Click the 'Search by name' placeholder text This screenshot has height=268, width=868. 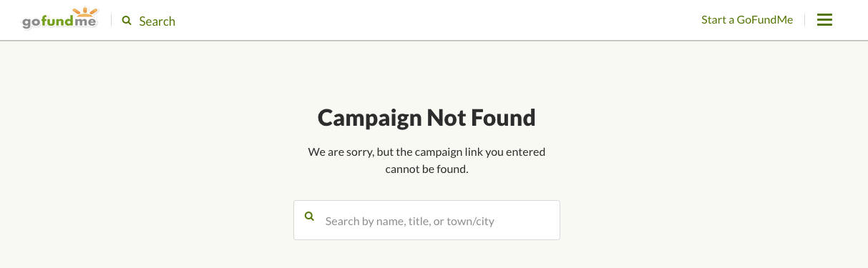click(409, 222)
